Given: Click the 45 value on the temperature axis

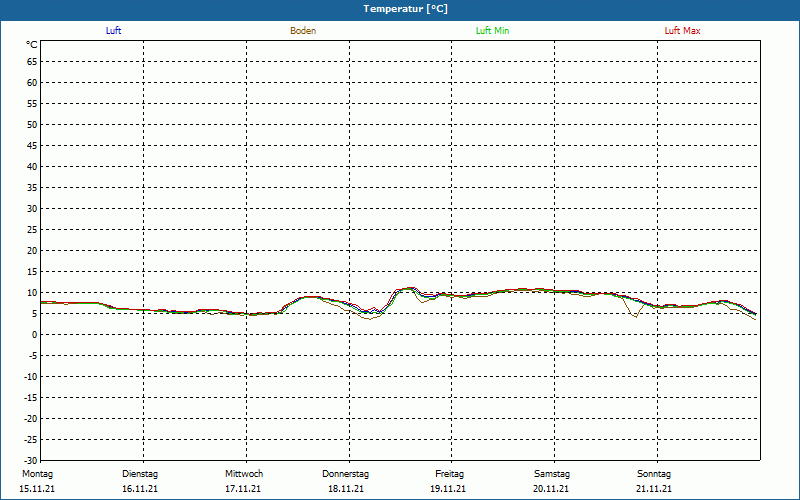Looking at the screenshot, I should [x=32, y=145].
